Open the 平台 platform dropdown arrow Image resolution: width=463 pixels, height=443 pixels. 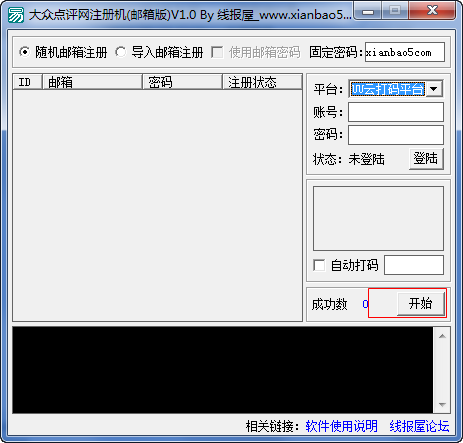click(434, 89)
